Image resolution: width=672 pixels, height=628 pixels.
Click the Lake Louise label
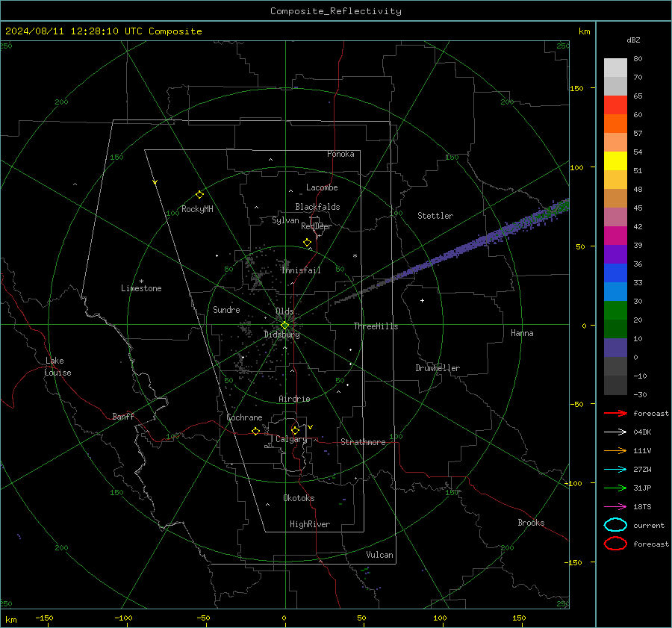tap(57, 367)
